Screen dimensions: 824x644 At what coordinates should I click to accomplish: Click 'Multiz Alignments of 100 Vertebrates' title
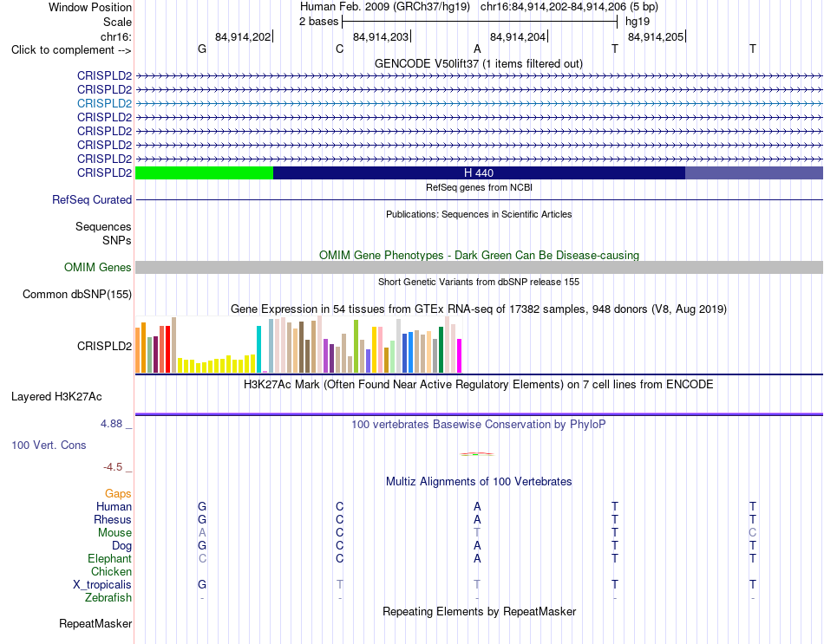pyautogui.click(x=479, y=482)
